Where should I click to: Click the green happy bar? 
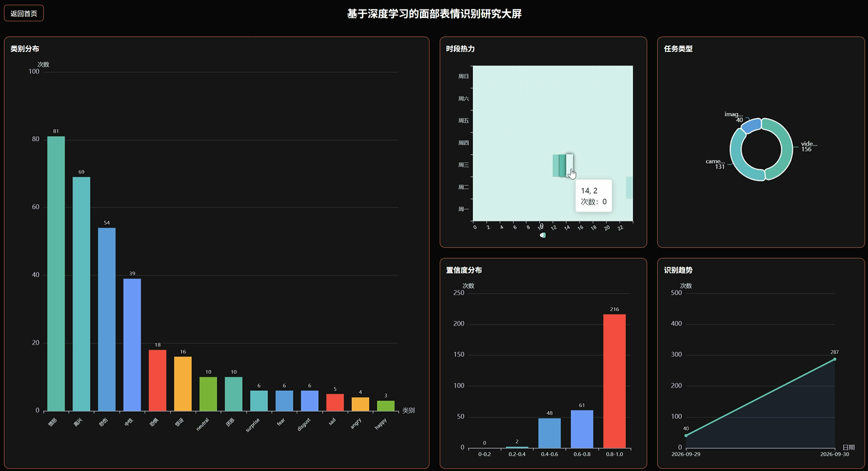[385, 406]
